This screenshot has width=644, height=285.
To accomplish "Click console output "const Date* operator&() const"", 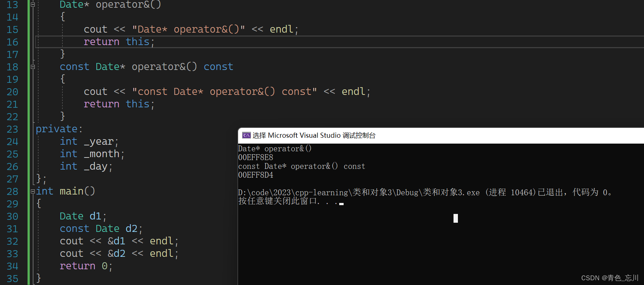I will coord(301,166).
